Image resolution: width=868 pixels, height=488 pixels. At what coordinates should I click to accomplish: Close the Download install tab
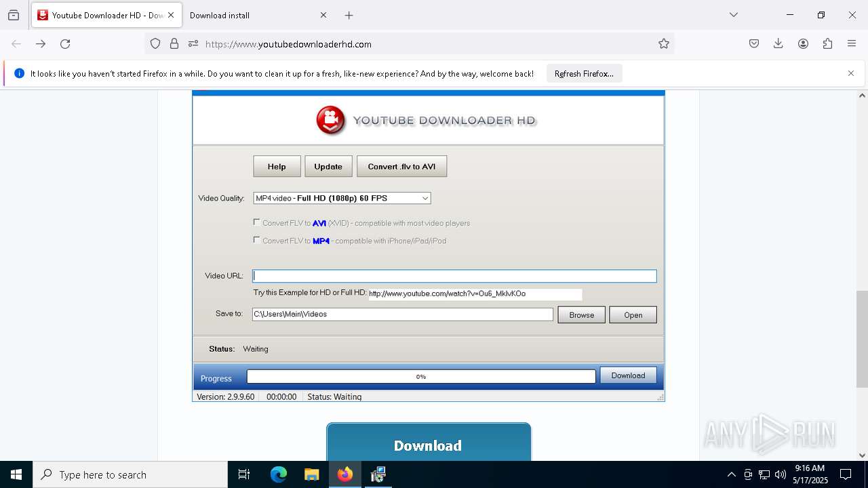pyautogui.click(x=323, y=15)
